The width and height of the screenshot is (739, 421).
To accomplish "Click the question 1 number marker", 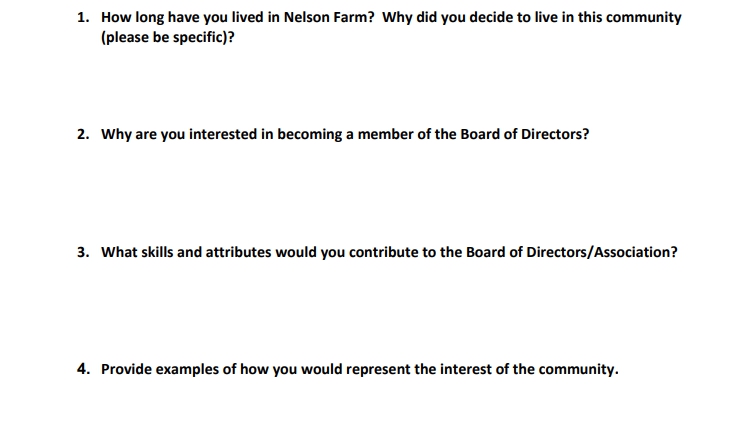I will click(x=83, y=18).
